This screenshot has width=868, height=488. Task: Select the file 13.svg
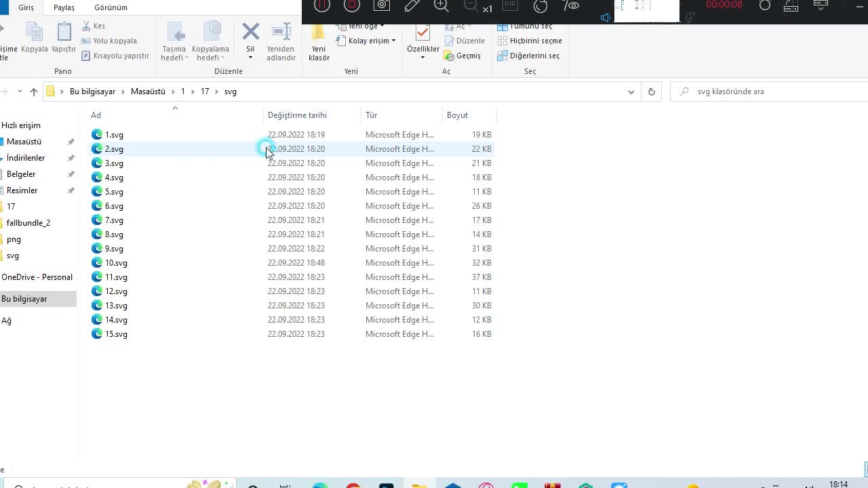pos(116,306)
